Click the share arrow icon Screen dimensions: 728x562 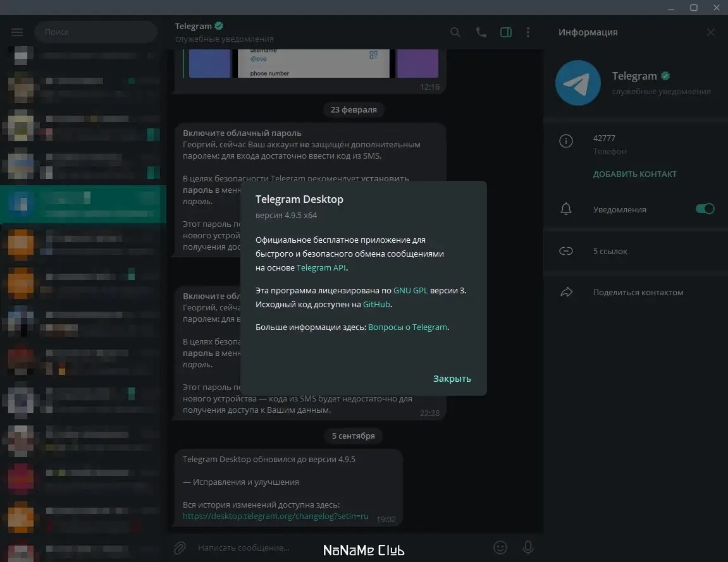click(x=566, y=292)
